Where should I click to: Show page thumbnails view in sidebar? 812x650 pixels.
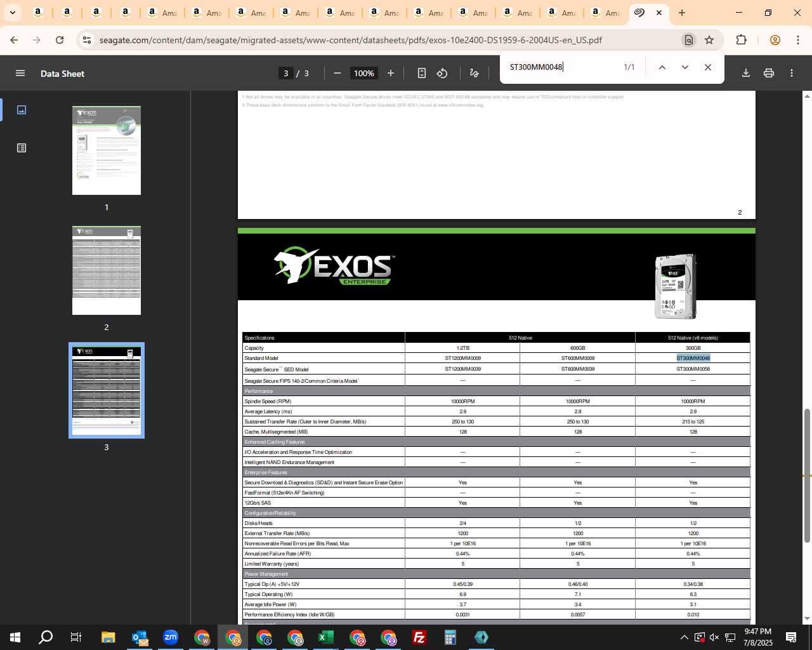pos(22,110)
